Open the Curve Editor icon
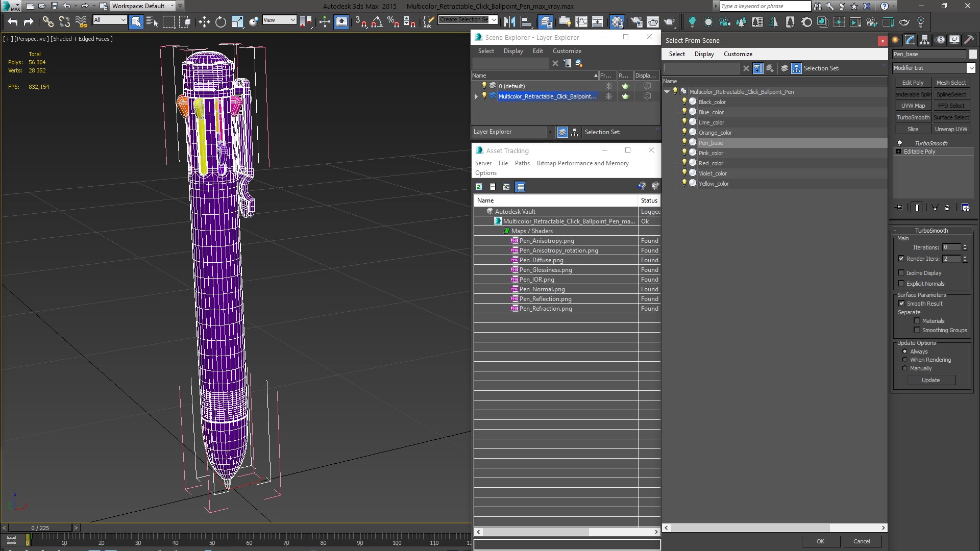The height and width of the screenshot is (551, 980). coord(581,21)
